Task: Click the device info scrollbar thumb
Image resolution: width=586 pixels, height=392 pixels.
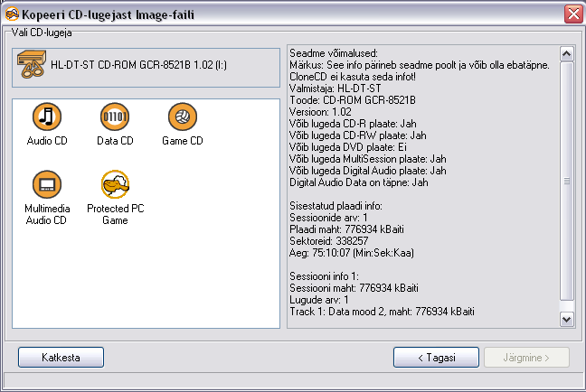Action: tap(567, 181)
